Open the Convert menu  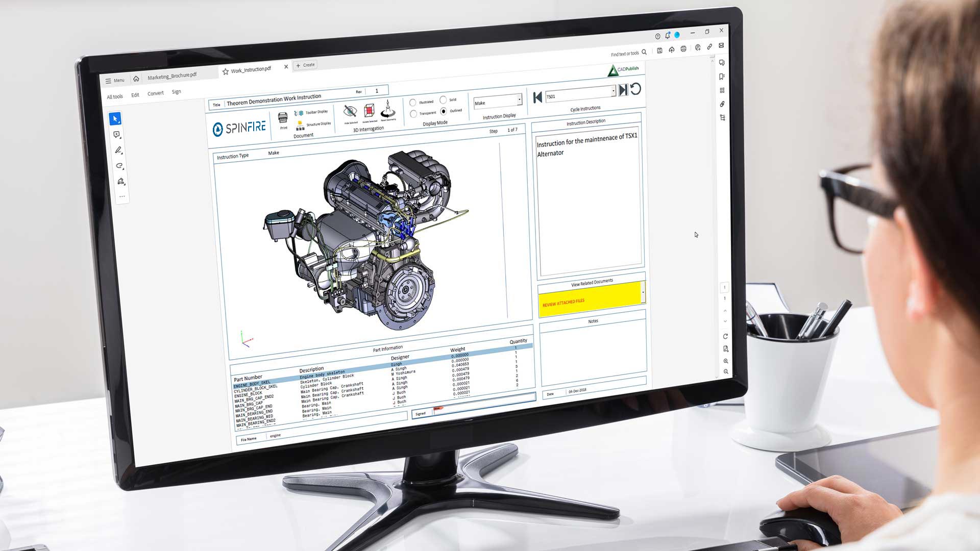click(x=156, y=93)
